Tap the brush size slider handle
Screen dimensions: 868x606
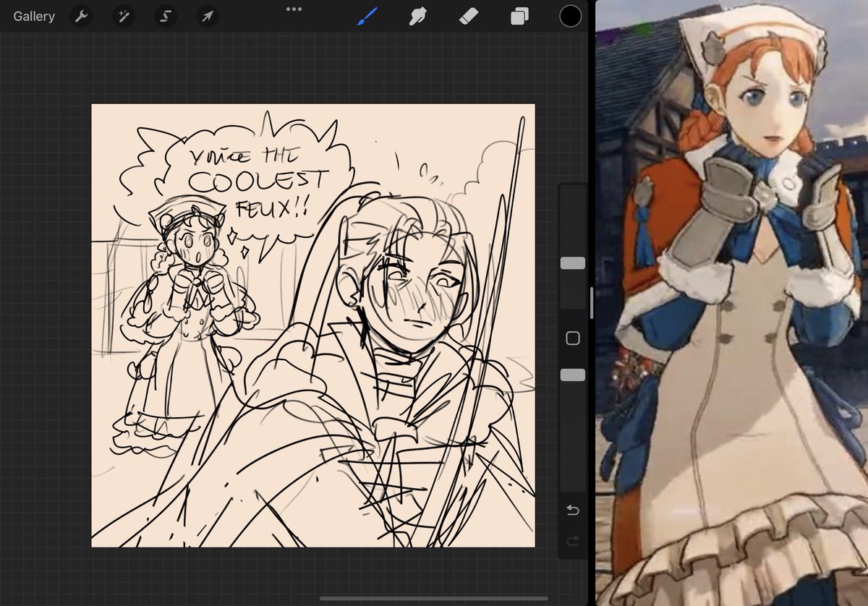573,263
